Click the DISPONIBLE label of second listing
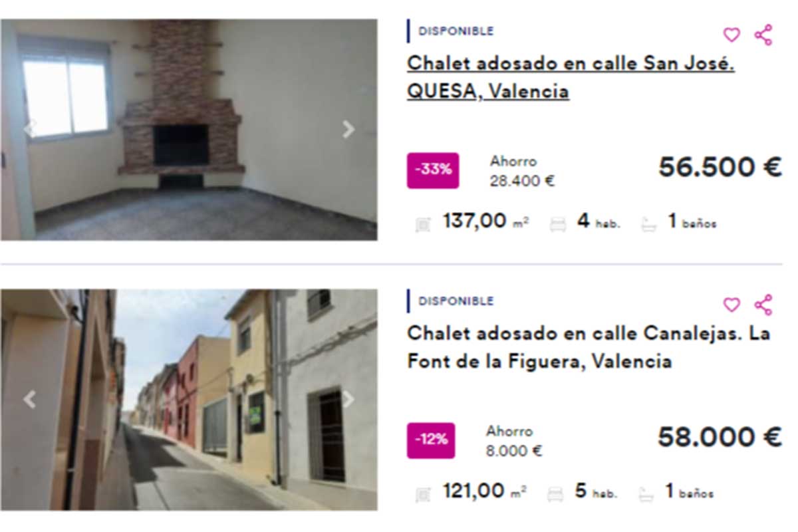Viewport: 798px width, 532px height. [x=456, y=301]
